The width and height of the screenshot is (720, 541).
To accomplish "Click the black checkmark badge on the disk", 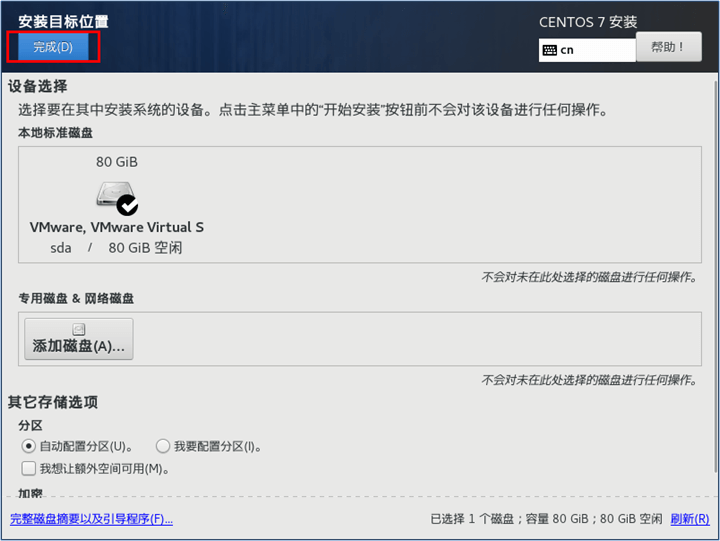I will click(127, 205).
